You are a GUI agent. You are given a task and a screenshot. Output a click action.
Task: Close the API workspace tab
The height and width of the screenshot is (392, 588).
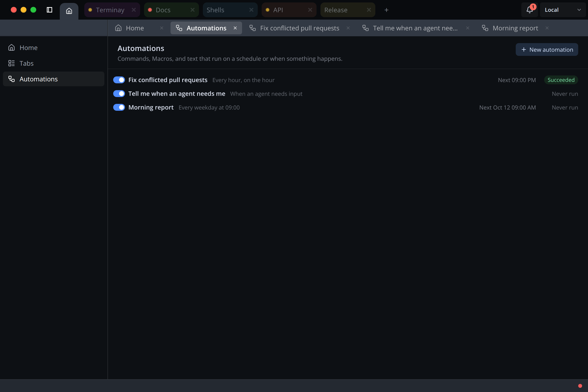tap(310, 10)
